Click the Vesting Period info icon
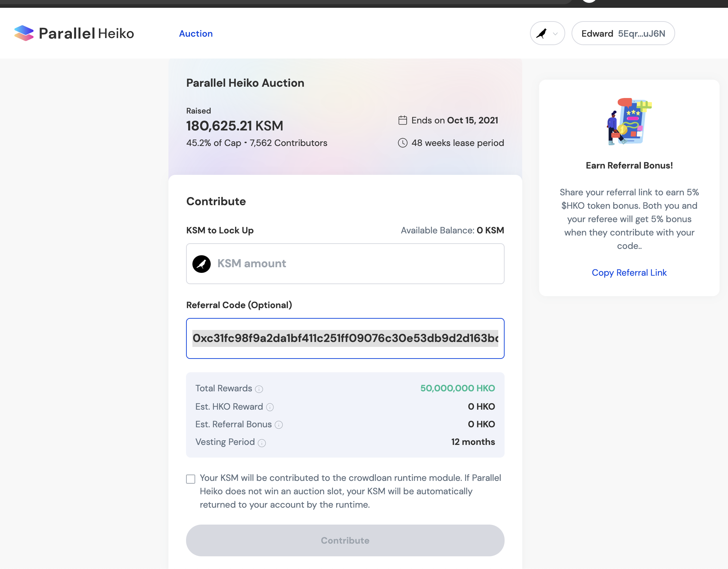 click(x=262, y=443)
